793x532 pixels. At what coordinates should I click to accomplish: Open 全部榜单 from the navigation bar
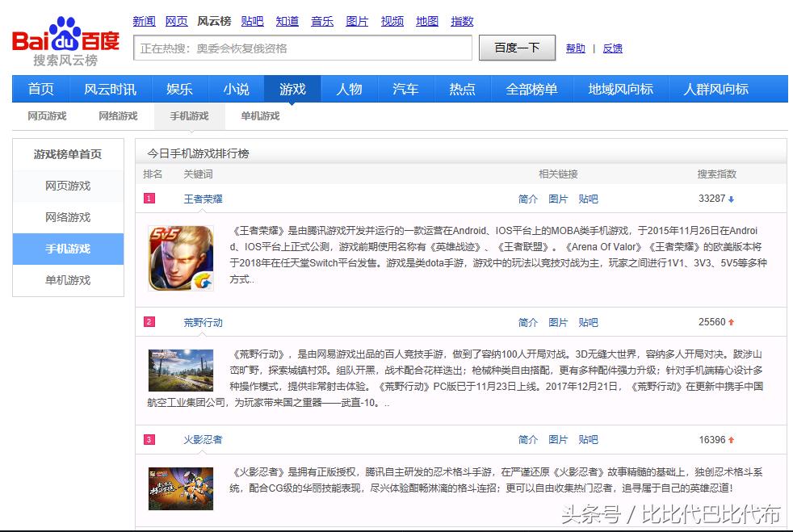pyautogui.click(x=531, y=90)
